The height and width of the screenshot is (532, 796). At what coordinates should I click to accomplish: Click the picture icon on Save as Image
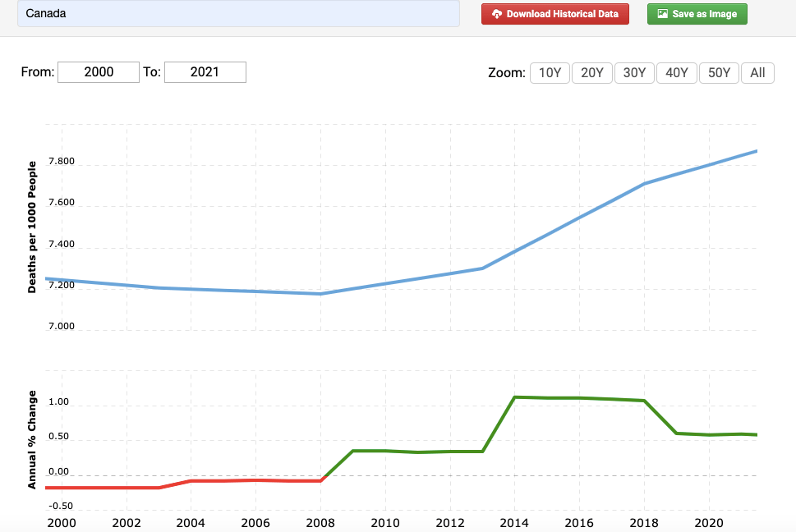[662, 14]
